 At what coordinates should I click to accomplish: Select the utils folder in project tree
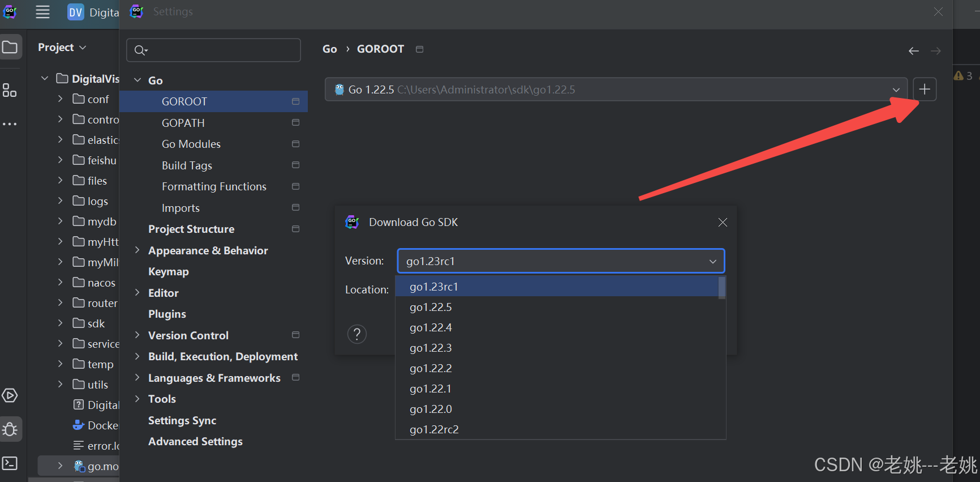[98, 385]
